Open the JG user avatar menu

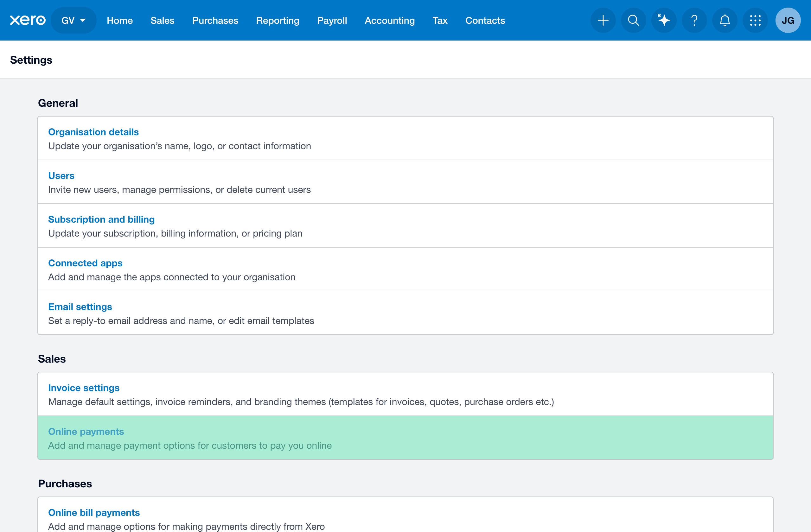pyautogui.click(x=788, y=21)
